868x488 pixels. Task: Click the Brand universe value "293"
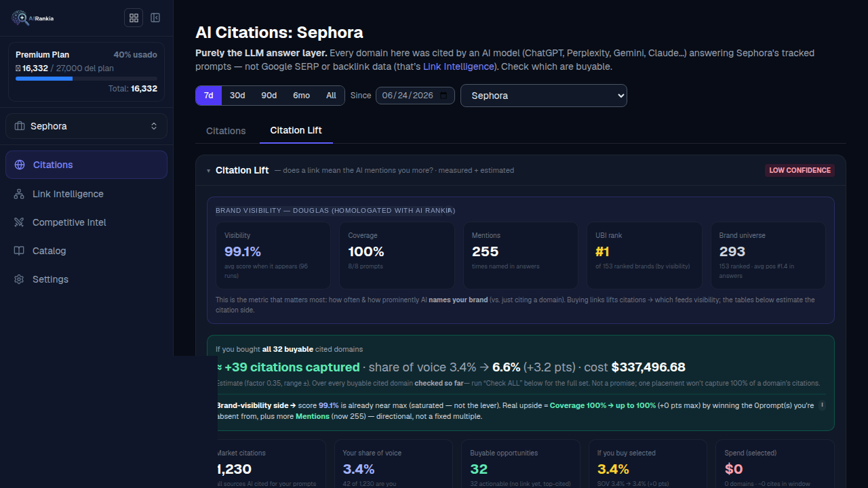[732, 251]
